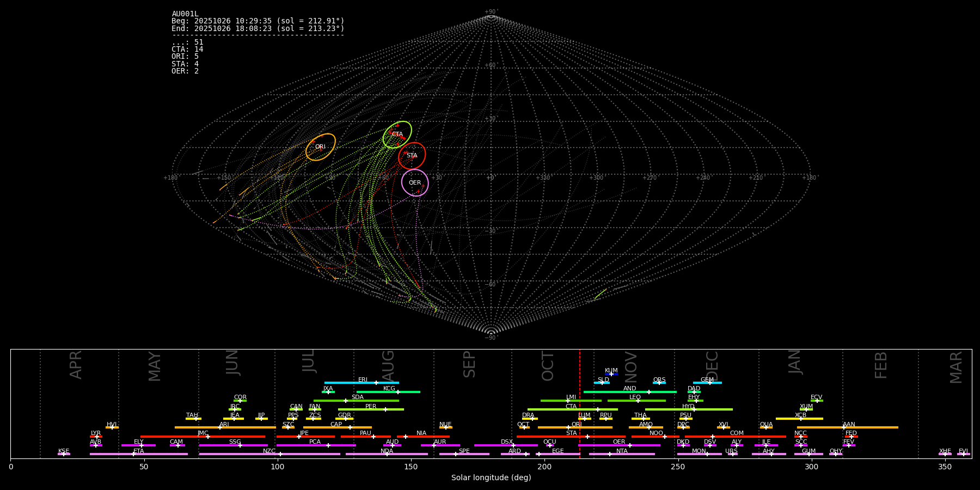Image resolution: width=980 pixels, height=490 pixels.
Task: Click the orange ORI radiant circle on sky map
Action: [x=321, y=147]
